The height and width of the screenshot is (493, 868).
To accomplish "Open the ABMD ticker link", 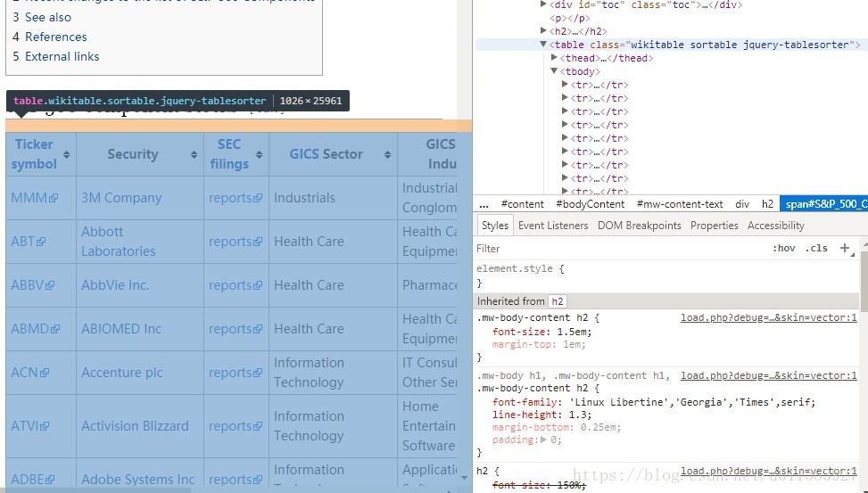I will coord(36,329).
